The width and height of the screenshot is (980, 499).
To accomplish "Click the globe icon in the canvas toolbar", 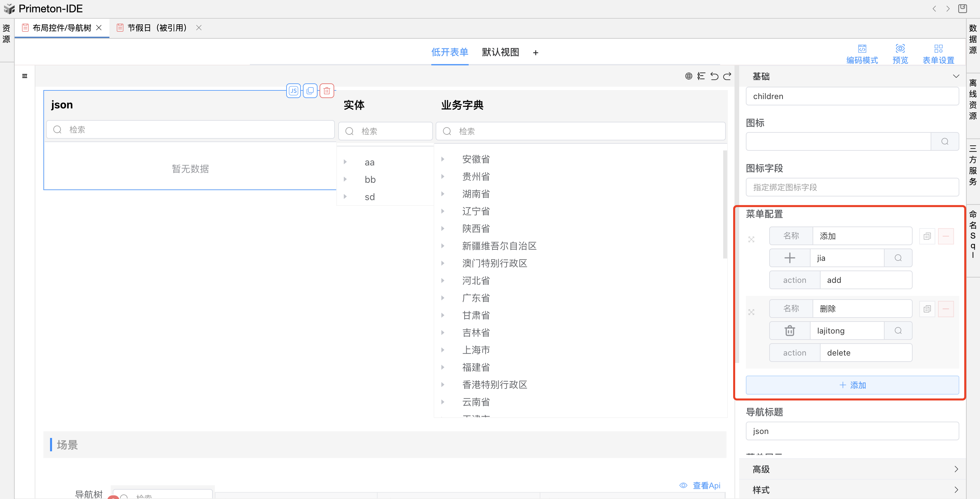I will pos(688,76).
